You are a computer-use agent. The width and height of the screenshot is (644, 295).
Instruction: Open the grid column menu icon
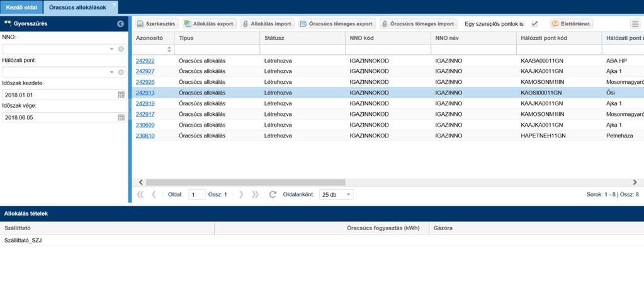(x=635, y=24)
